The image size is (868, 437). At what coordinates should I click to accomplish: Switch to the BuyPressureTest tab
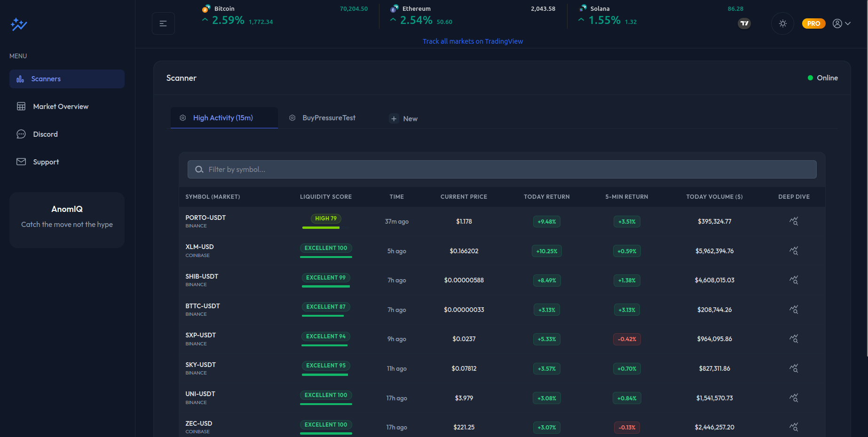pos(329,117)
